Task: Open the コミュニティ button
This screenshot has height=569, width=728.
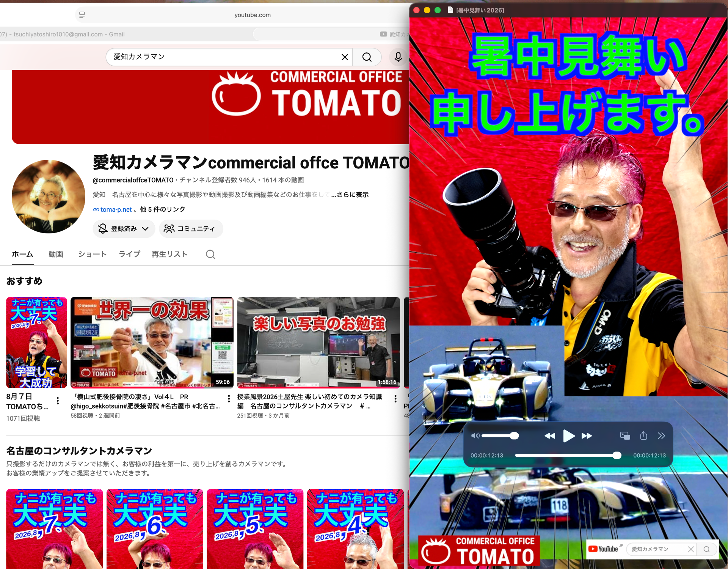Action: (191, 229)
